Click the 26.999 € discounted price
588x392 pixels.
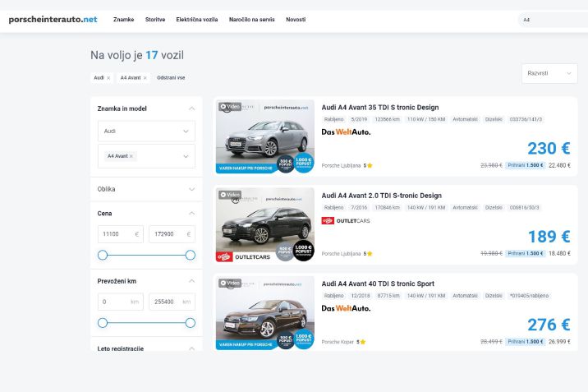(x=559, y=342)
